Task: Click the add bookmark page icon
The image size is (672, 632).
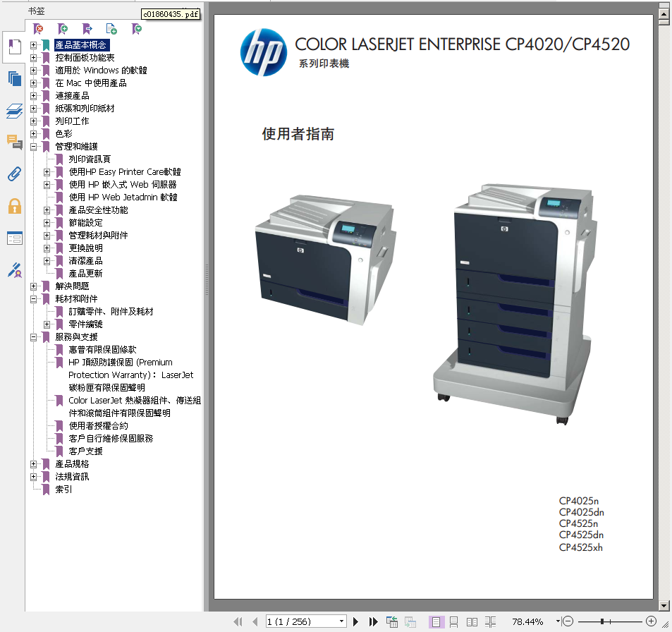Action: 111,29
